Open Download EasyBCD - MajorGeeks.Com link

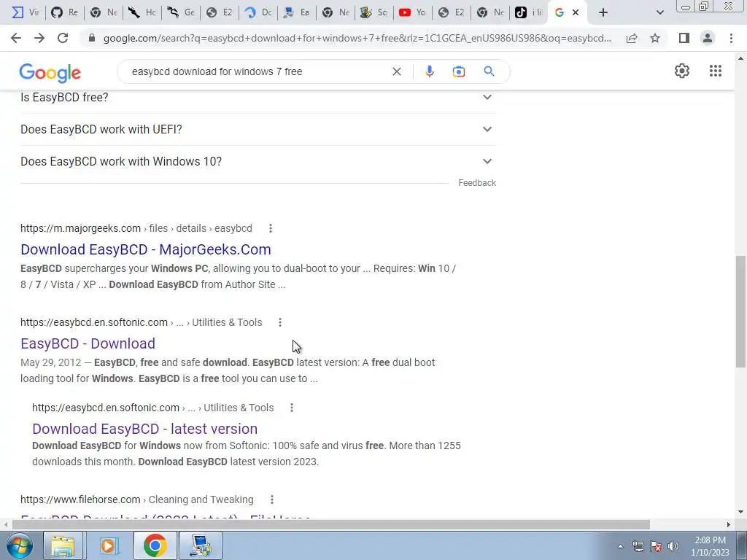[x=146, y=249]
